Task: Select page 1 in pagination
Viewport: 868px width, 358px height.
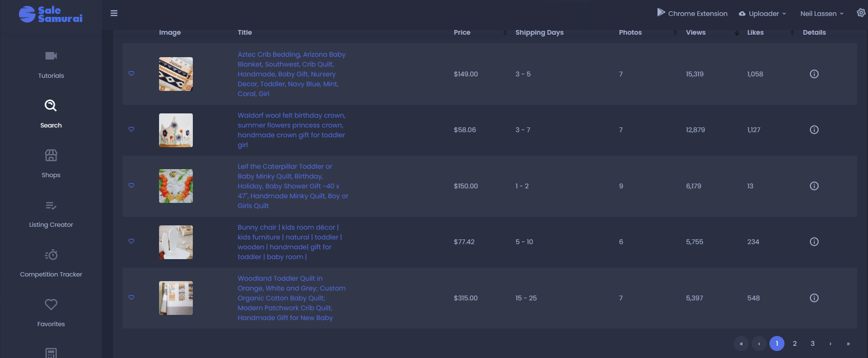Action: point(777,343)
